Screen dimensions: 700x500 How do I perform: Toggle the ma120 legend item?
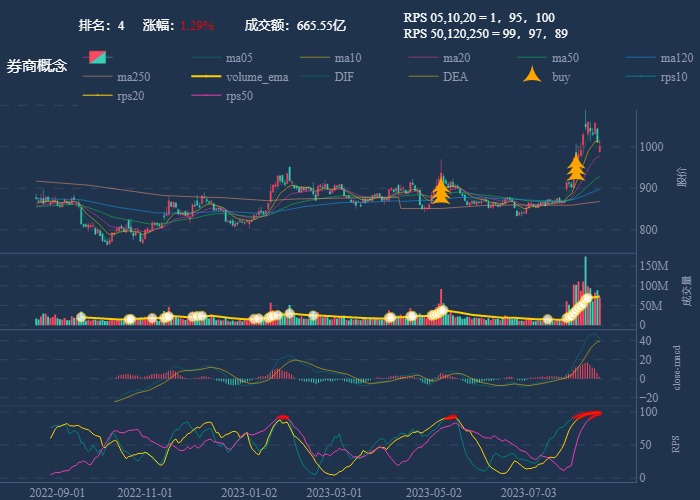coord(676,57)
